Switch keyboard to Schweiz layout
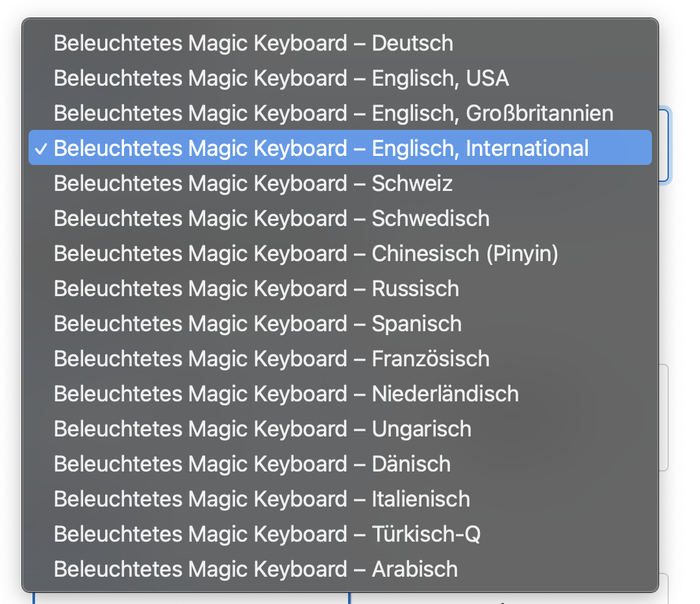700x604 pixels. tap(253, 184)
